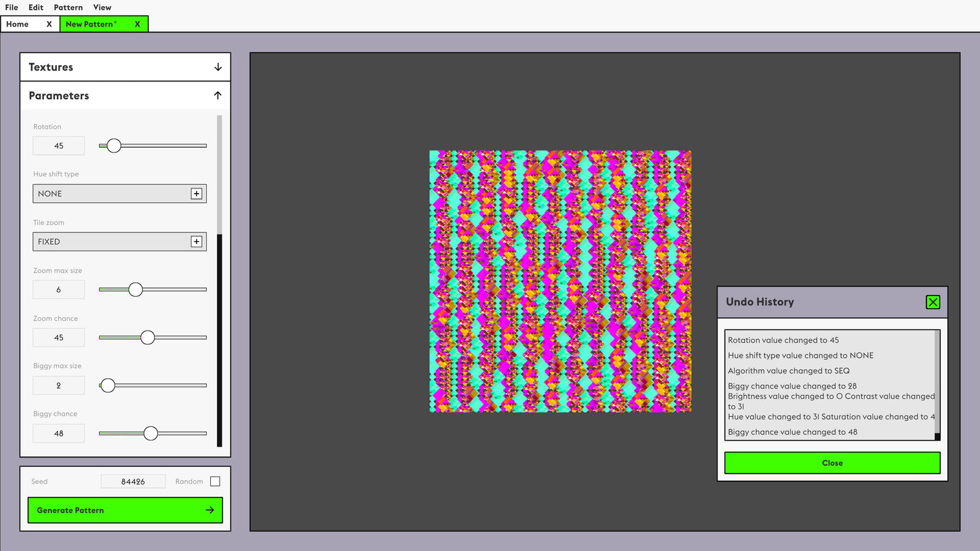Close the Undo History dialog with X

pos(933,302)
